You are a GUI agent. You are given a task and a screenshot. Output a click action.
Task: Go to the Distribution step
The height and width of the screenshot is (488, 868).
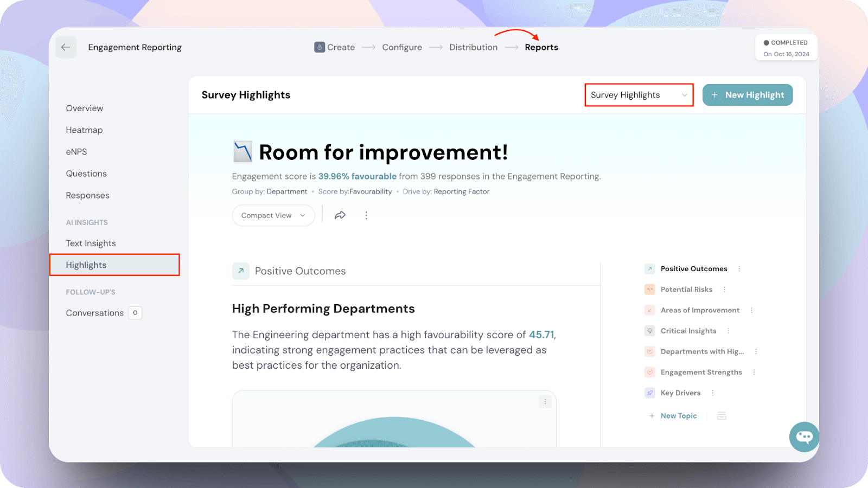coord(473,47)
